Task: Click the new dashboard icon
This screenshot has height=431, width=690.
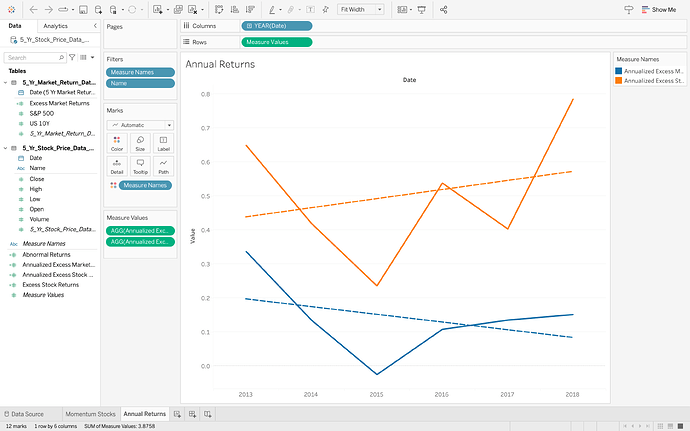Action: coord(192,413)
